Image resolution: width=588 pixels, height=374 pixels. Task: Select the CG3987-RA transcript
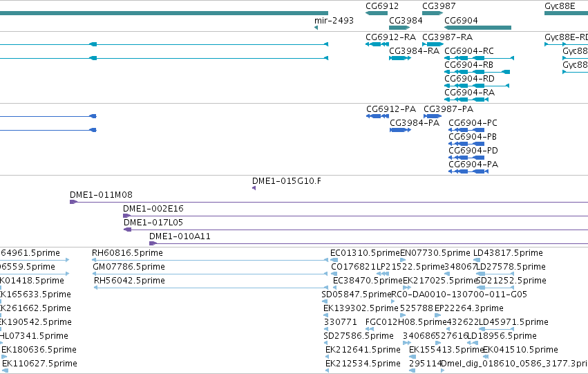pyautogui.click(x=433, y=44)
